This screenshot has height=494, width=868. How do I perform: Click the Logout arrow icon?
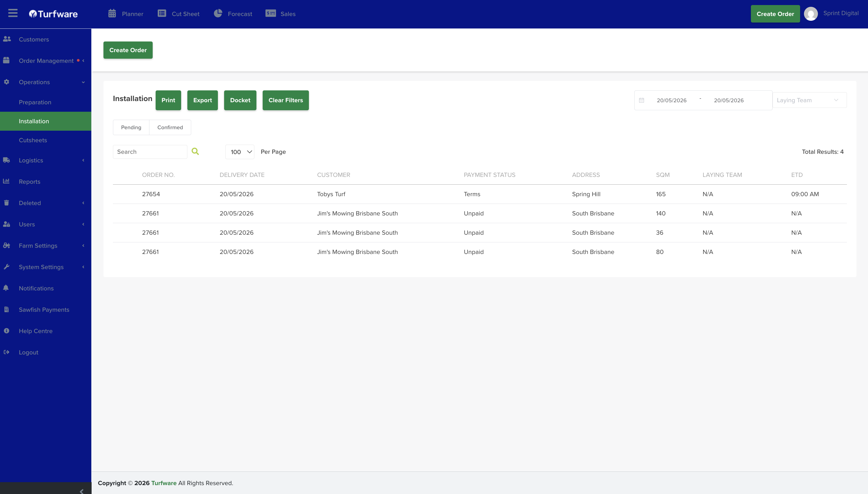(x=7, y=352)
